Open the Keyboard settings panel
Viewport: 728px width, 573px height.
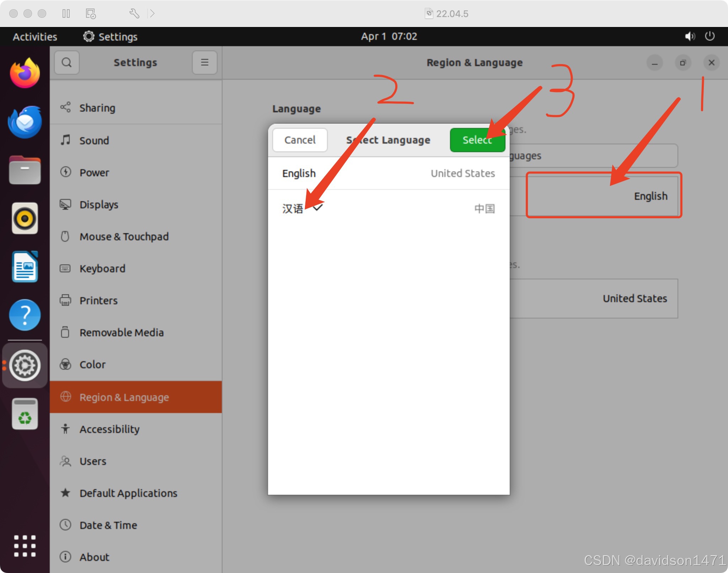click(102, 269)
